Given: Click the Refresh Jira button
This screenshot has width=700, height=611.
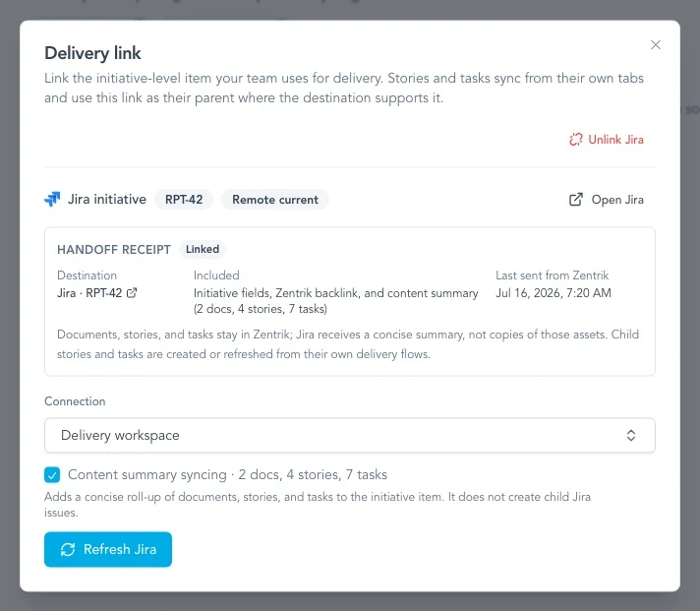Looking at the screenshot, I should click(x=108, y=549).
